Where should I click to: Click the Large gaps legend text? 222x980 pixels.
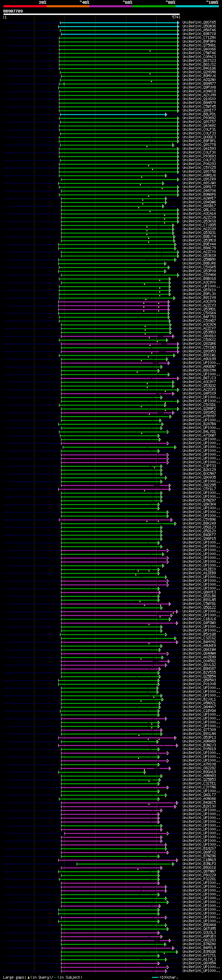click(43, 977)
